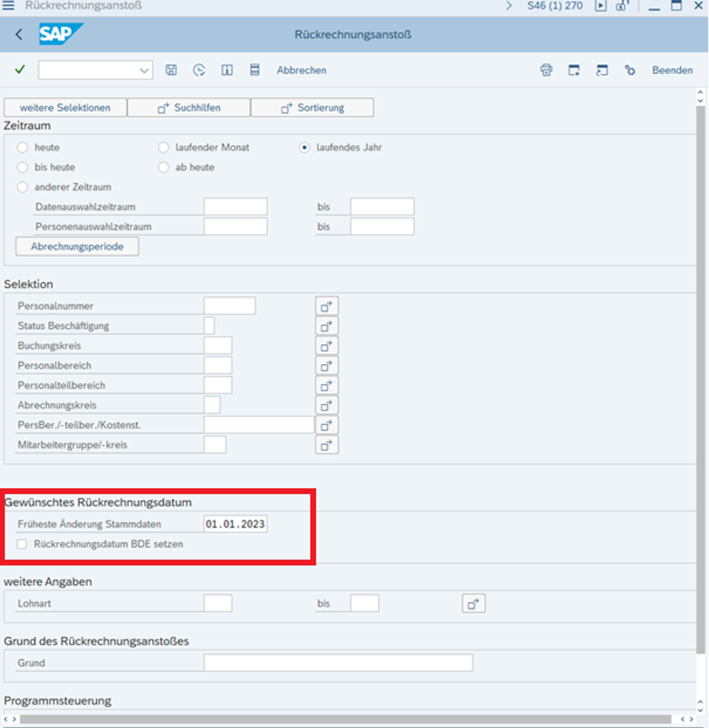The width and height of the screenshot is (709, 728).
Task: Select the 'heute' radio button
Action: pos(23,147)
